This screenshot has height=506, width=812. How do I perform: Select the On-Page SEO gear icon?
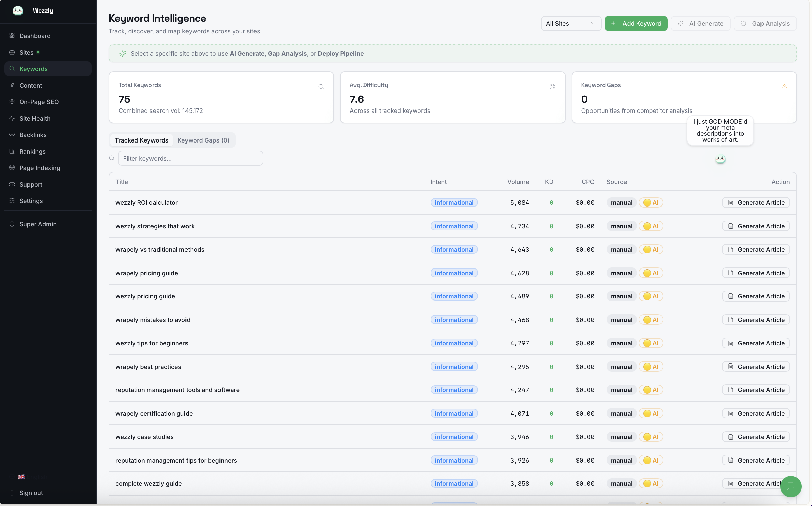tap(12, 102)
